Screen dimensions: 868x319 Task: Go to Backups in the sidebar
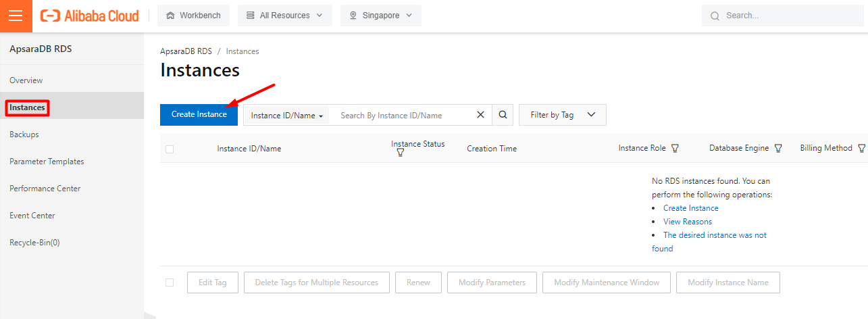pyautogui.click(x=24, y=134)
